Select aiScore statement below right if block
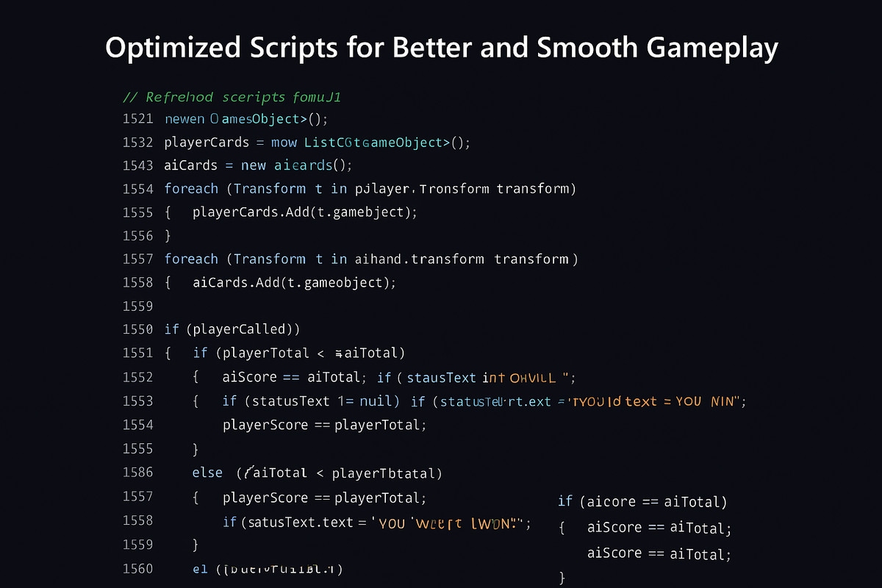The image size is (882, 588). (658, 553)
